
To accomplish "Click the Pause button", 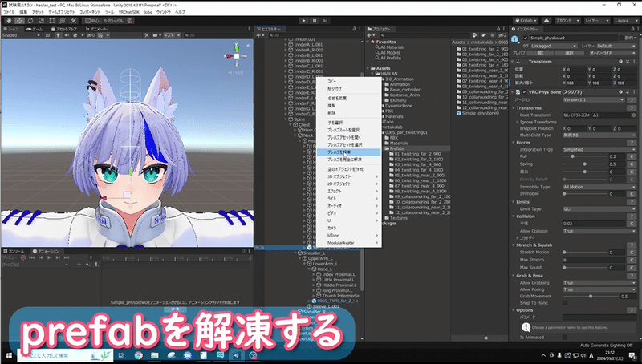I will [315, 21].
